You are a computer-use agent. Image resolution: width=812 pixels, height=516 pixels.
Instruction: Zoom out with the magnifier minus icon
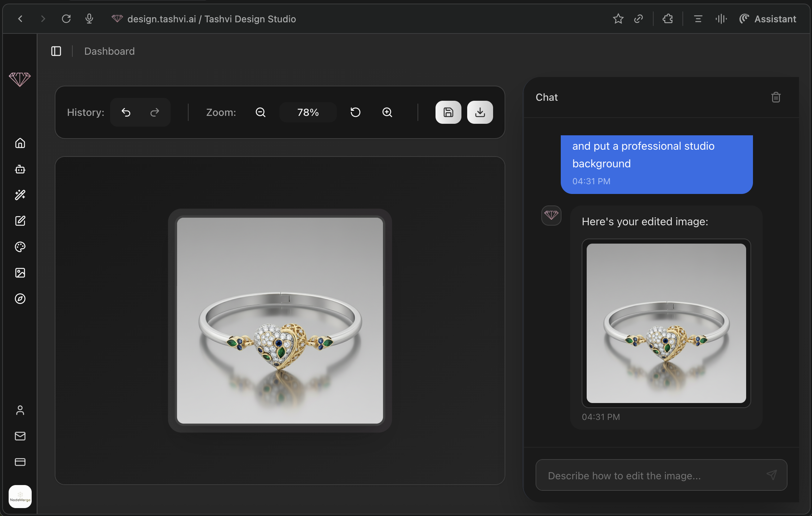coord(261,113)
